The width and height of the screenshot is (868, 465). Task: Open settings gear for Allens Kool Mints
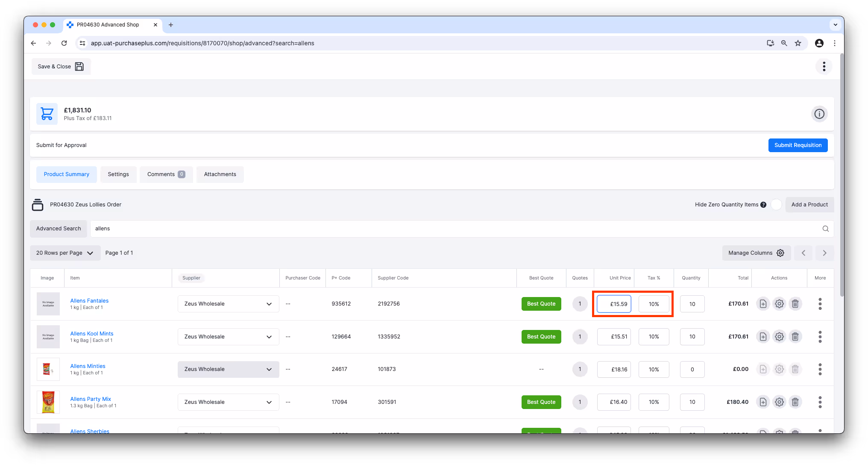click(x=779, y=337)
